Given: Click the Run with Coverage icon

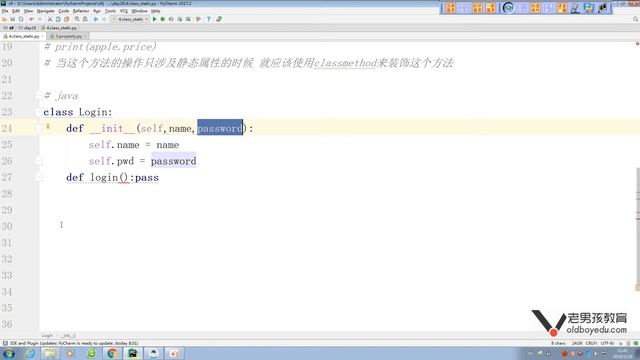Looking at the screenshot, I should click(x=171, y=19).
